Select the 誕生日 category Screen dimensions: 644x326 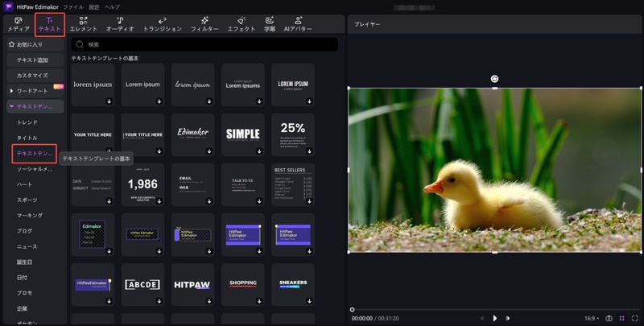tap(24, 262)
